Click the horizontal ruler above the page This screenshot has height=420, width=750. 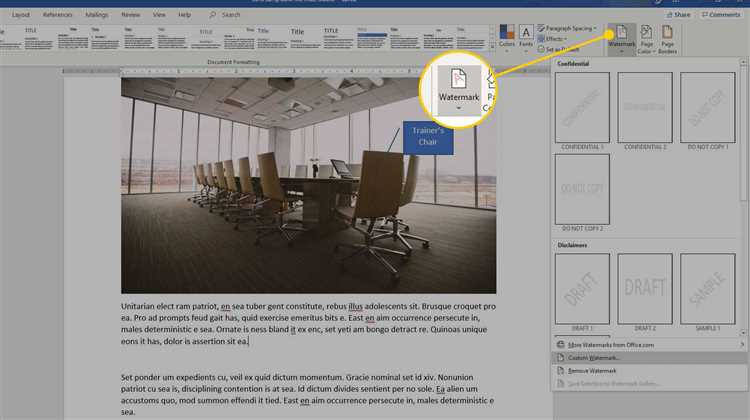tap(306, 71)
